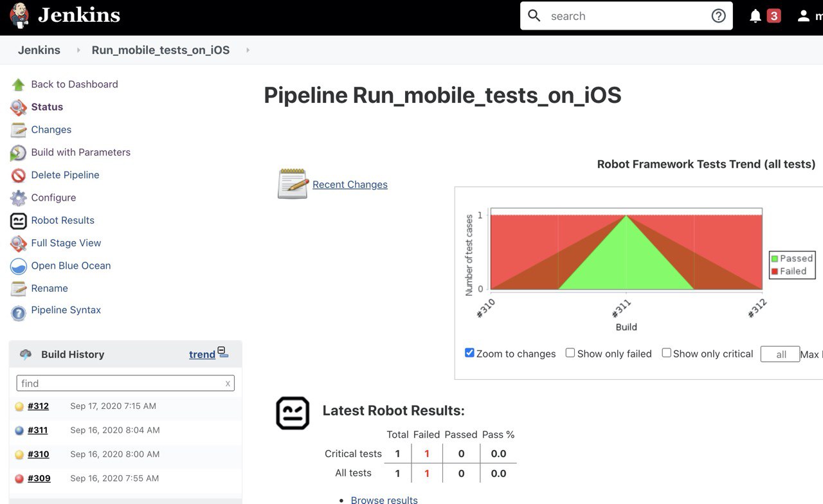Click the Changes notepad icon
The height and width of the screenshot is (504, 823).
(19, 130)
